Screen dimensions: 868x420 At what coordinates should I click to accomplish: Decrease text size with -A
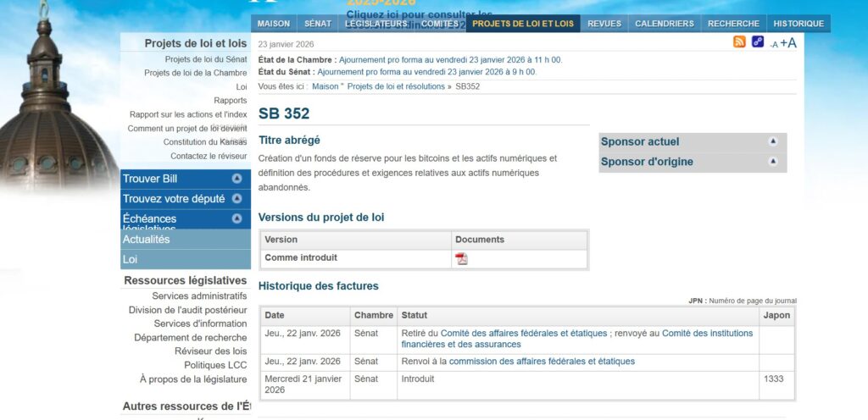(x=773, y=44)
